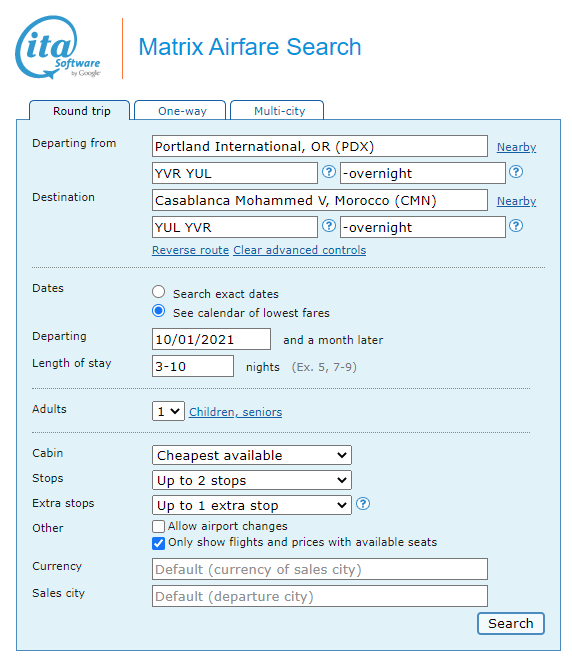Click the ITA Software logo
The height and width of the screenshot is (665, 572).
tap(58, 48)
